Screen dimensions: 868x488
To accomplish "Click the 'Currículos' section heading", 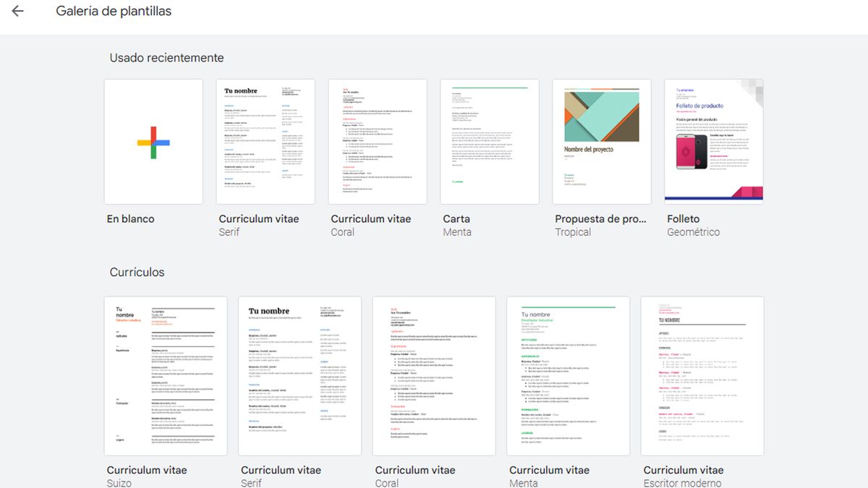I will pos(137,273).
